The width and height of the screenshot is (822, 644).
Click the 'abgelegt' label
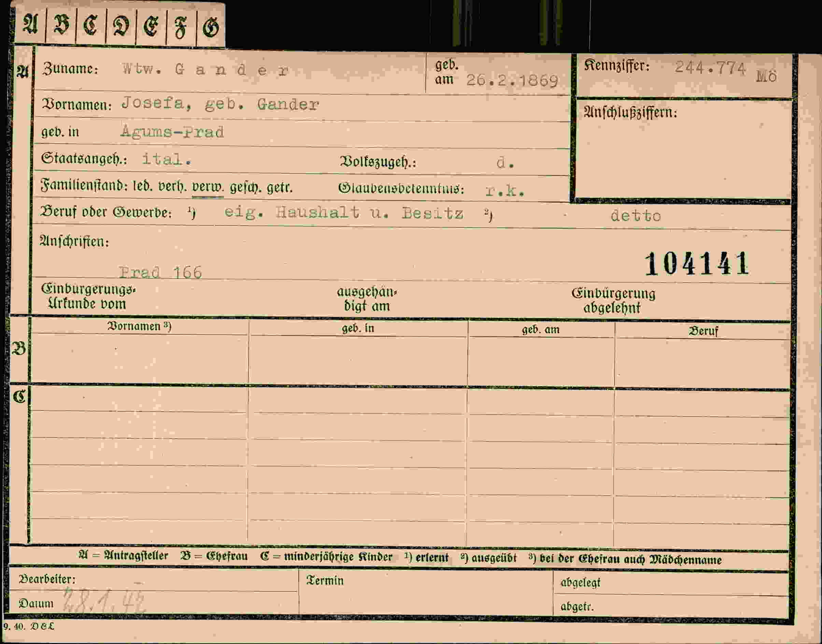[x=580, y=583]
